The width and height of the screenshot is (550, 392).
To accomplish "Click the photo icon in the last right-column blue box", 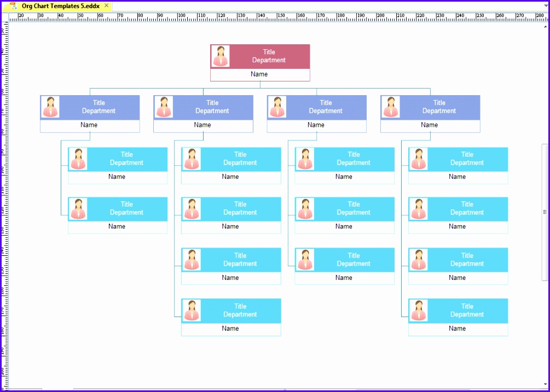I will (x=418, y=311).
